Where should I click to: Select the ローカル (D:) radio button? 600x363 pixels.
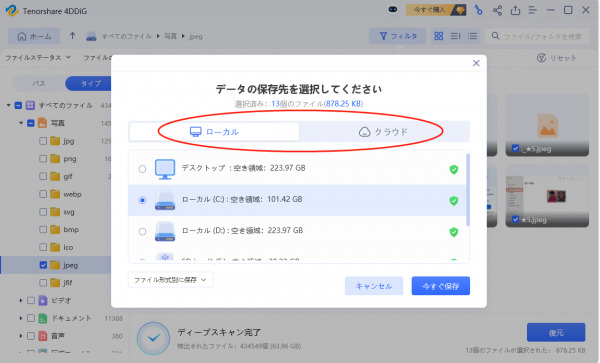pyautogui.click(x=142, y=231)
